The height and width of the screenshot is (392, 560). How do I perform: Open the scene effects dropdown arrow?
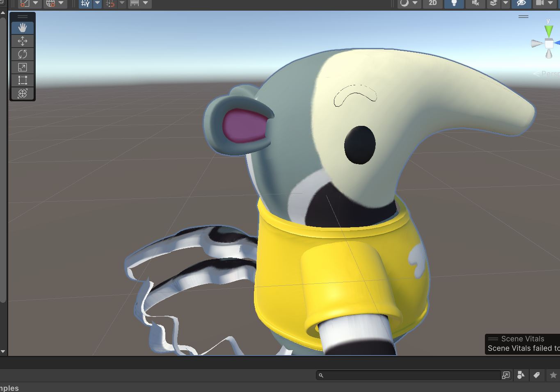point(505,3)
